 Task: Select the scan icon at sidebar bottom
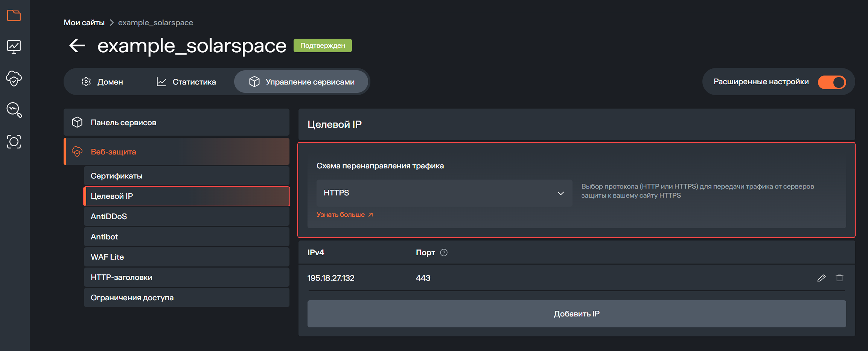pyautogui.click(x=14, y=142)
